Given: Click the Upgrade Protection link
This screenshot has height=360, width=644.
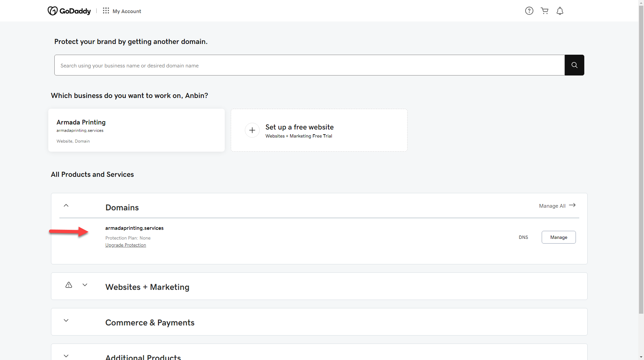Looking at the screenshot, I should click(125, 245).
